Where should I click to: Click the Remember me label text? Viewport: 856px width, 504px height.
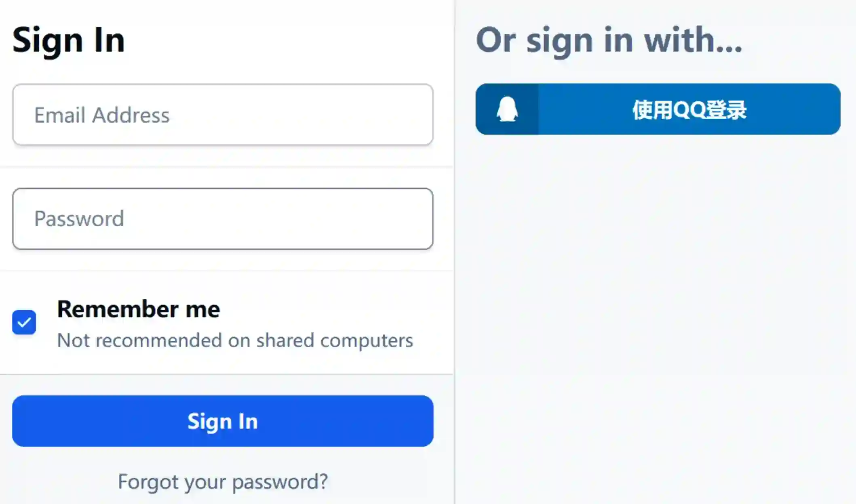tap(138, 309)
